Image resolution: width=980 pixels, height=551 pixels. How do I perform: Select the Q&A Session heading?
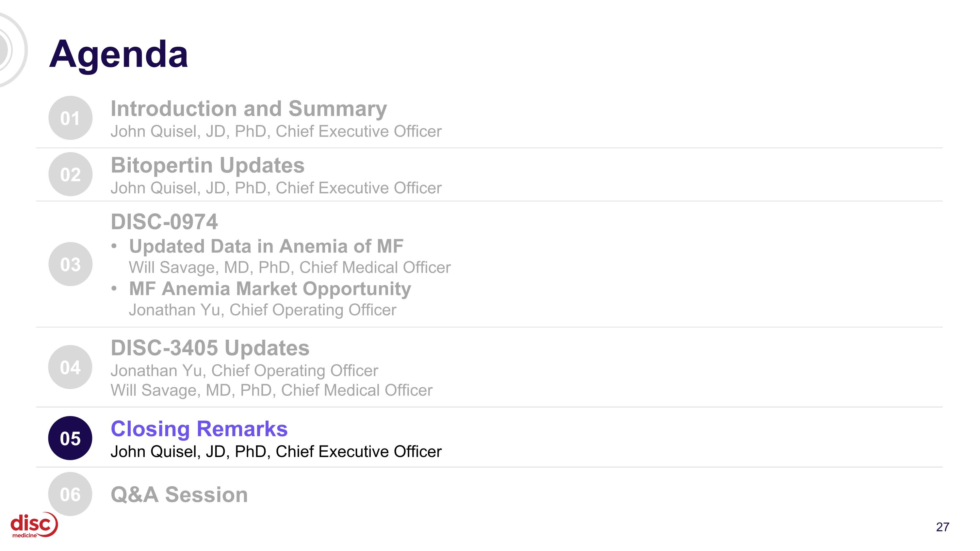coord(179,494)
